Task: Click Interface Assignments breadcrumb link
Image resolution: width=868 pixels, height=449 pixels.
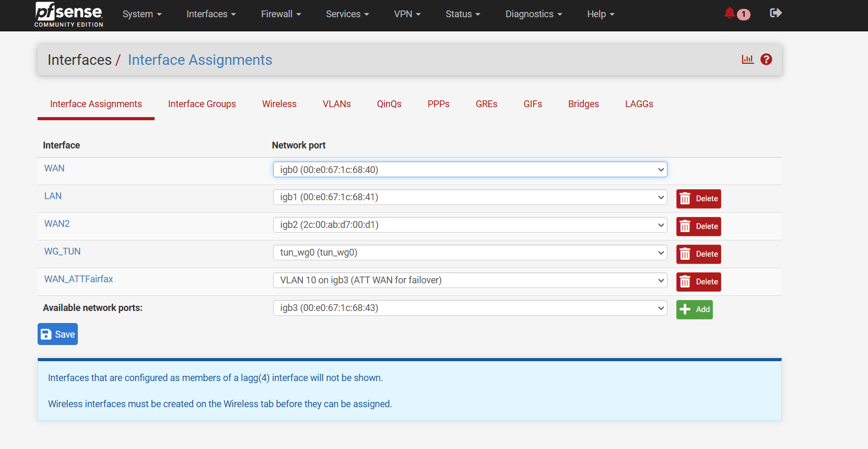Action: pos(200,60)
